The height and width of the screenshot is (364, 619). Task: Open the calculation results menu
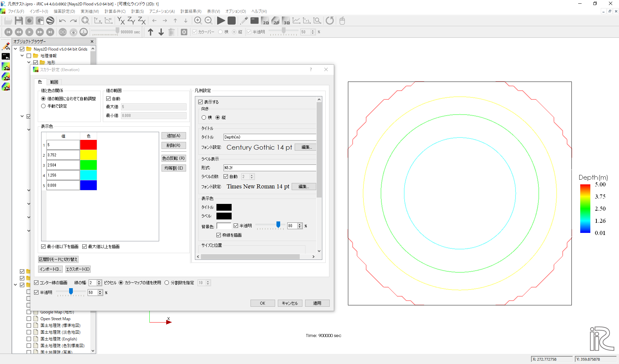click(x=190, y=11)
